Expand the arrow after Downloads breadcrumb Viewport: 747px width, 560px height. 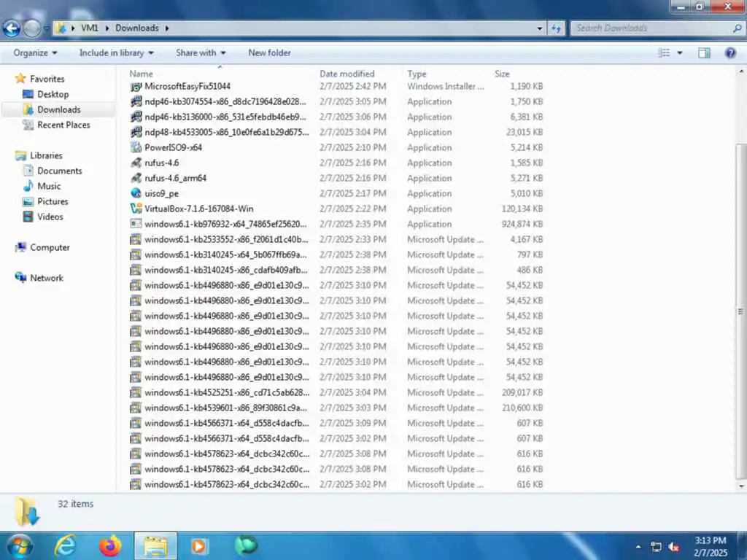(x=167, y=28)
